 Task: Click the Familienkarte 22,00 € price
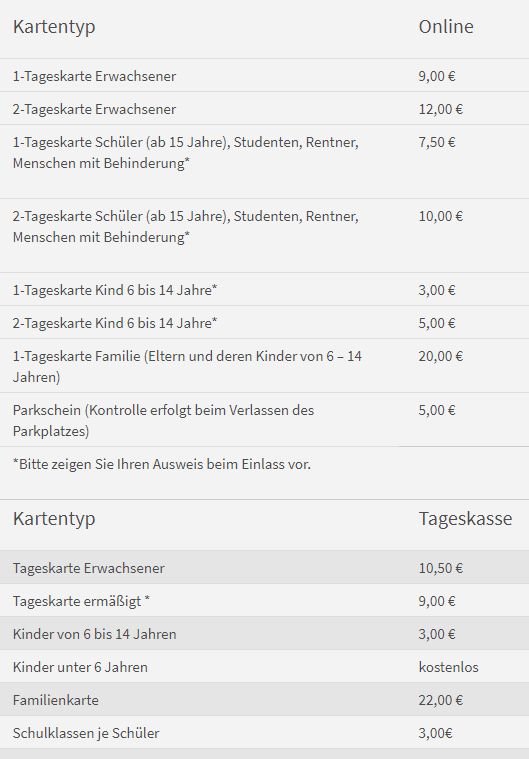tap(440, 699)
